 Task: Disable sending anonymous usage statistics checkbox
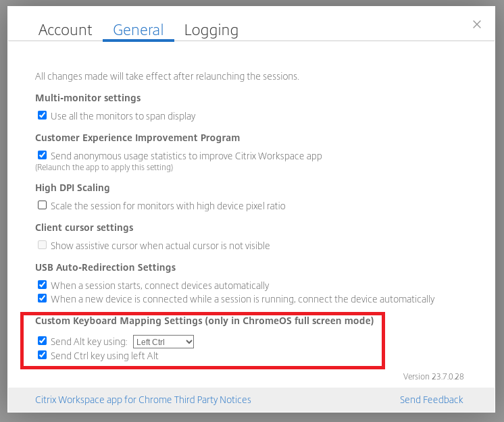click(x=42, y=155)
